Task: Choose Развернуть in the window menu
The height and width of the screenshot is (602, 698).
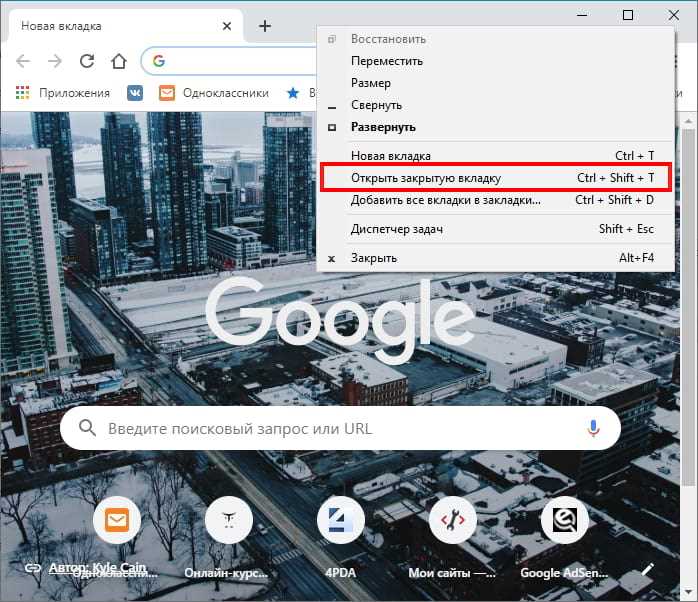Action: (x=495, y=127)
